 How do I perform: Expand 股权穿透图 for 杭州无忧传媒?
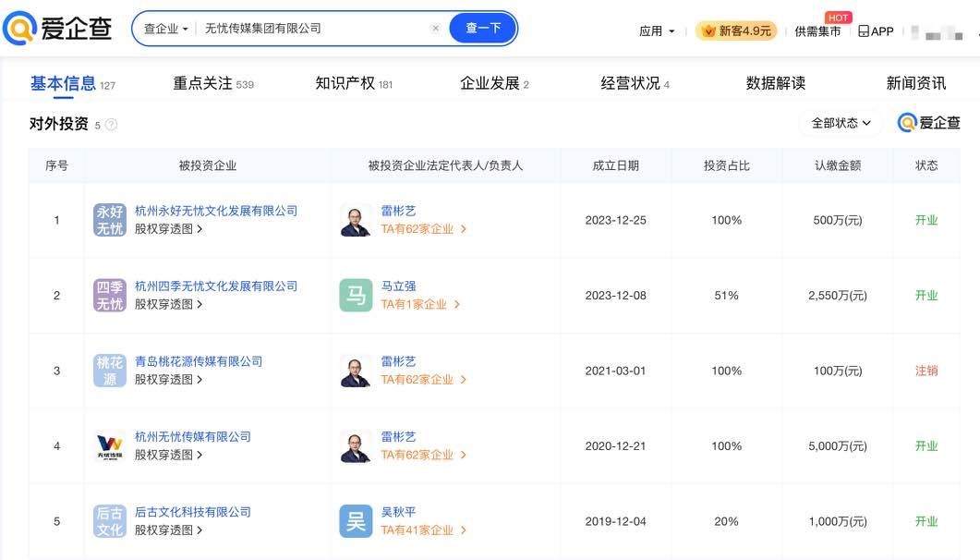click(169, 455)
